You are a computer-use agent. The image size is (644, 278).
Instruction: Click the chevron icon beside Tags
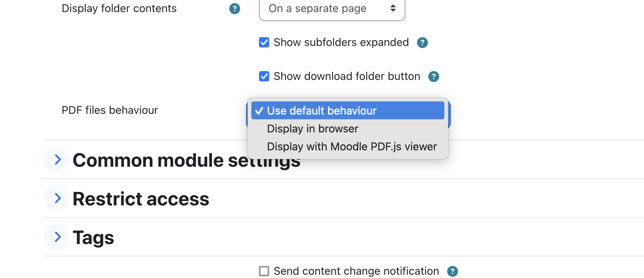pyautogui.click(x=57, y=237)
